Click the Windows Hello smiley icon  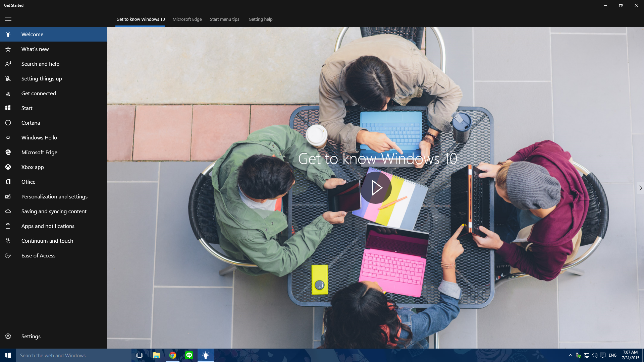(x=8, y=137)
